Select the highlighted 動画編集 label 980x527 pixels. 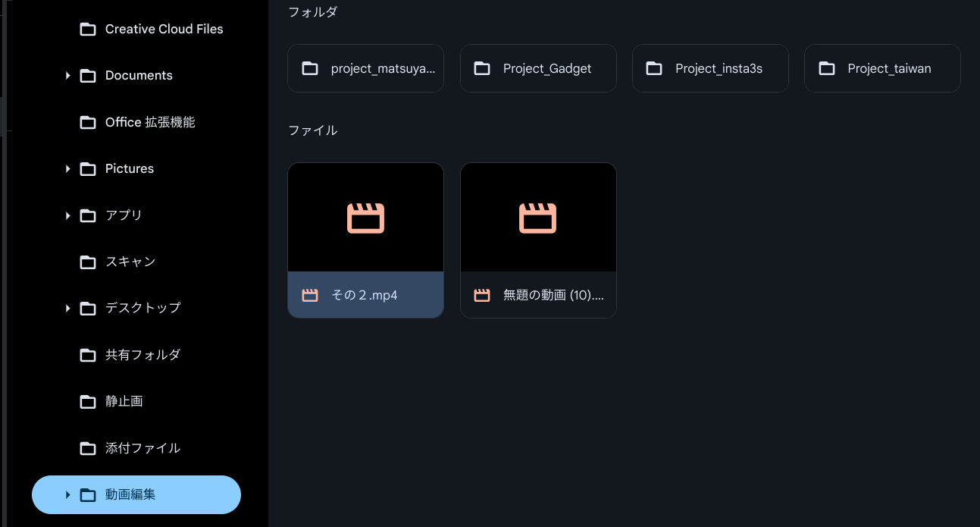click(x=130, y=495)
